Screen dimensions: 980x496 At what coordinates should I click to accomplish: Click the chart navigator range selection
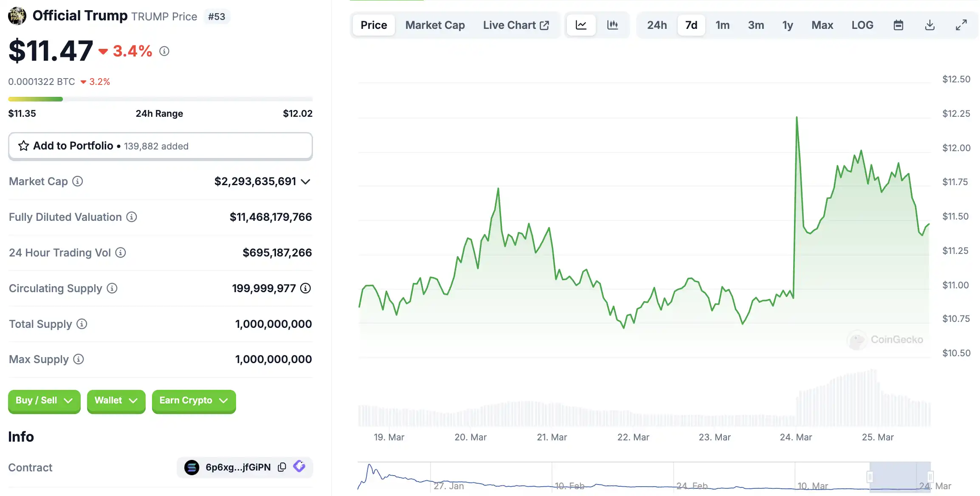pyautogui.click(x=899, y=476)
